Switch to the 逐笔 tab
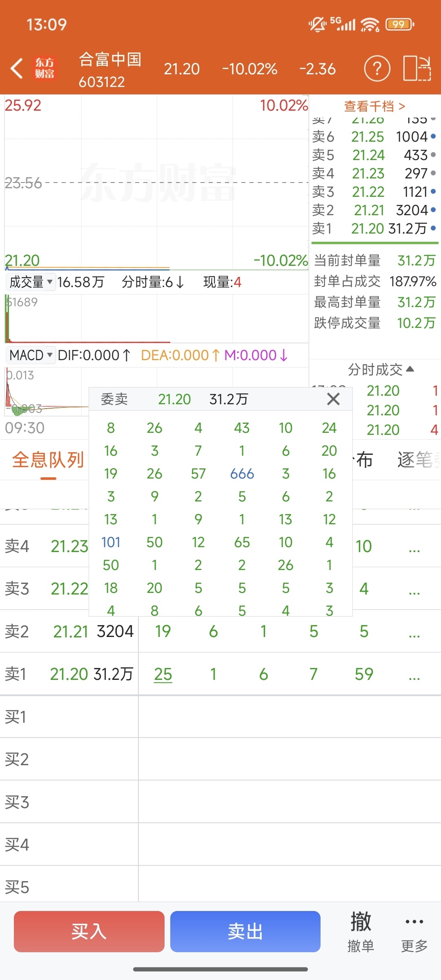Image resolution: width=441 pixels, height=980 pixels. tap(419, 460)
